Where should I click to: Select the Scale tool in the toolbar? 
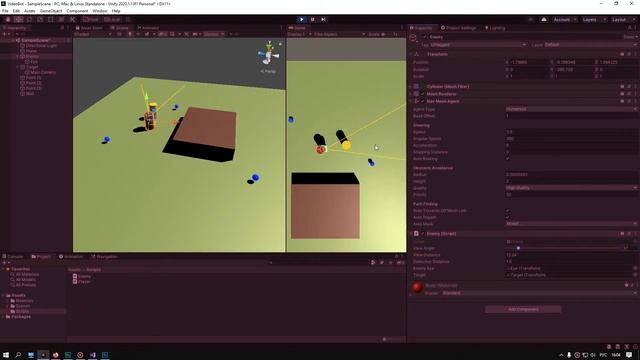point(40,20)
